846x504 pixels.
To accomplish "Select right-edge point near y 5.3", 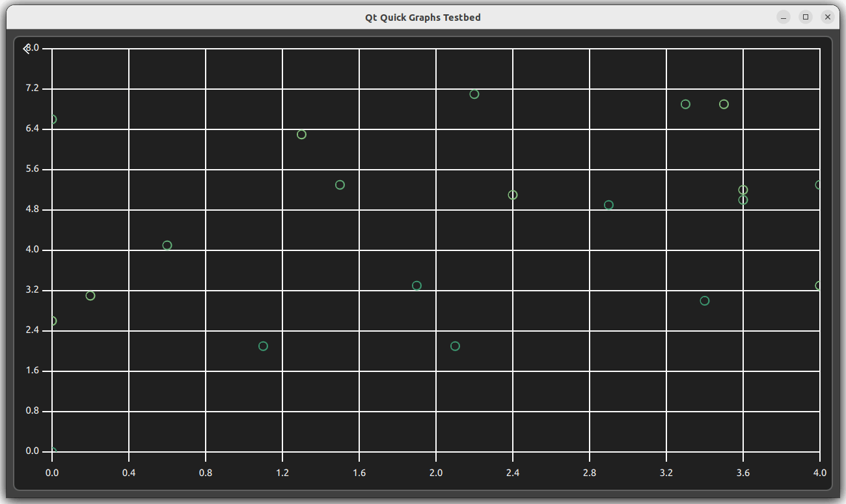I will tap(819, 185).
